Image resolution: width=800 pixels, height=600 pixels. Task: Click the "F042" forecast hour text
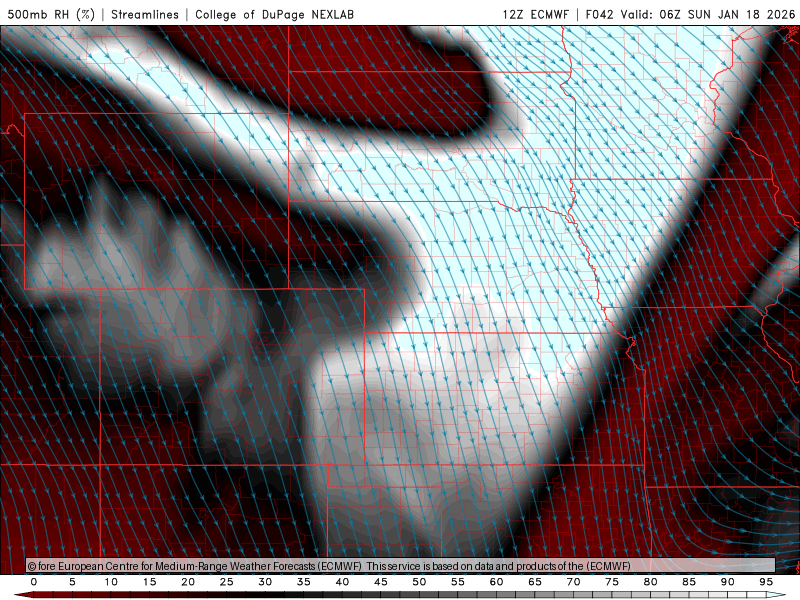click(599, 14)
